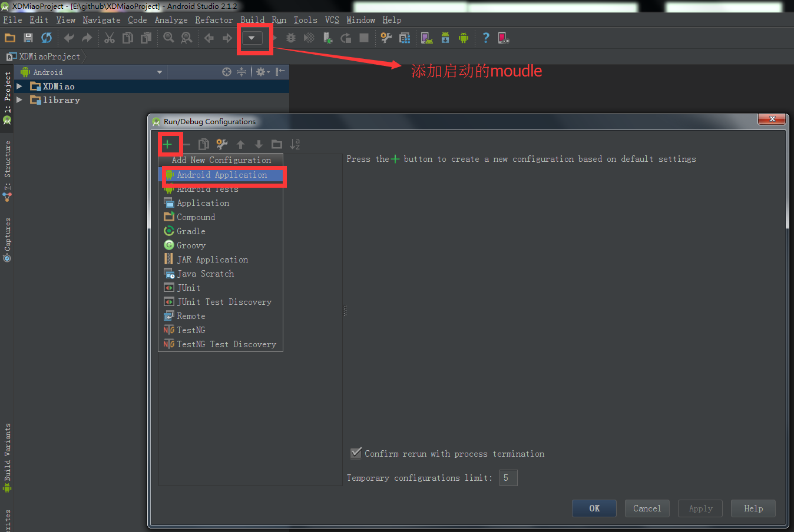Screen dimensions: 794x532
Task: Click the Project Structure icon
Action: coord(405,38)
